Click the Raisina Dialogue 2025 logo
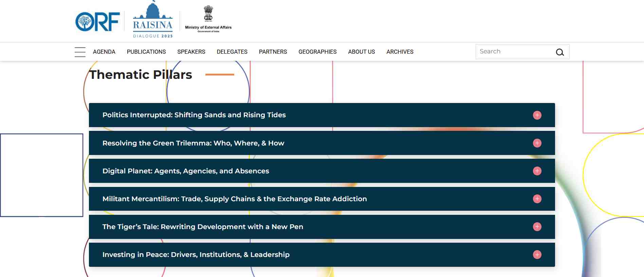Screen dimensions: 644x277 [153, 21]
